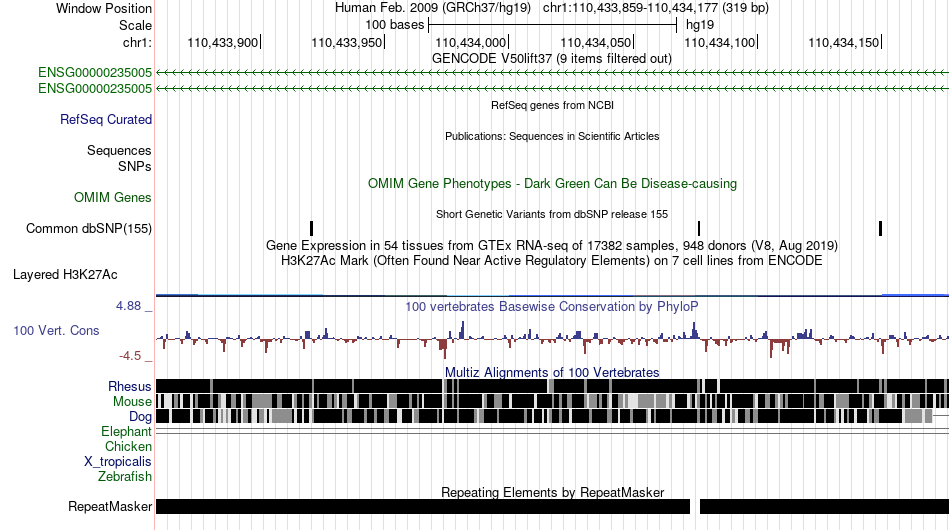Select the Zebrafish alignment row label
This screenshot has width=950, height=530.
pyautogui.click(x=125, y=477)
